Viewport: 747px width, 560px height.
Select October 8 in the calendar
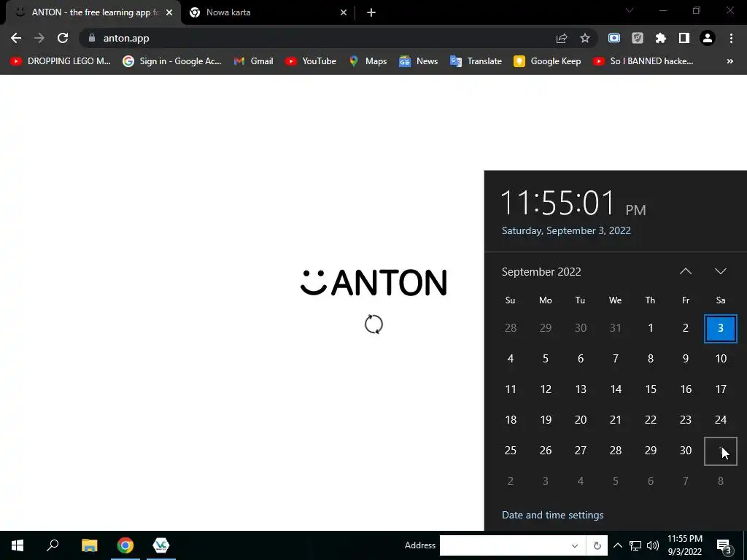click(x=720, y=481)
